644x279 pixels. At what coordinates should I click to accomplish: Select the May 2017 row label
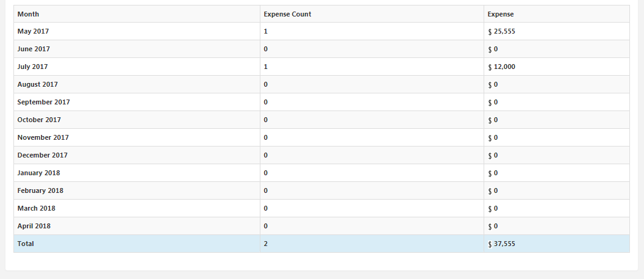(x=33, y=31)
